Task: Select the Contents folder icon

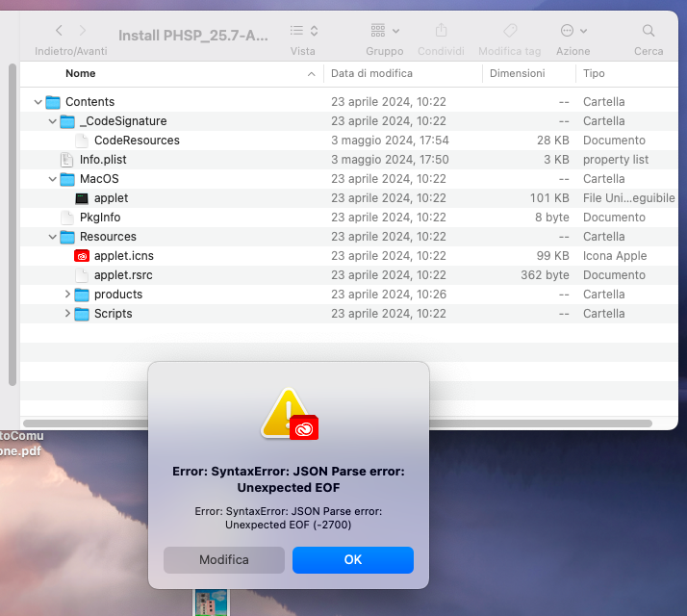Action: click(53, 102)
